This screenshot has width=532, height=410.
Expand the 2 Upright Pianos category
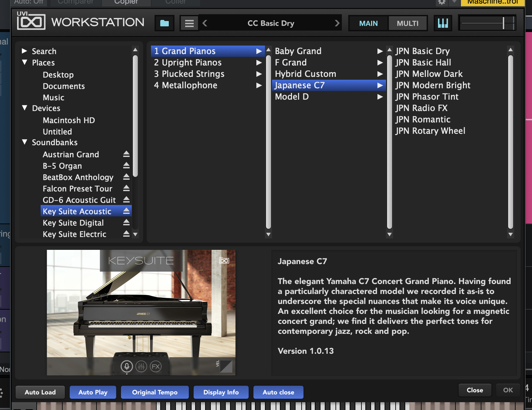259,63
